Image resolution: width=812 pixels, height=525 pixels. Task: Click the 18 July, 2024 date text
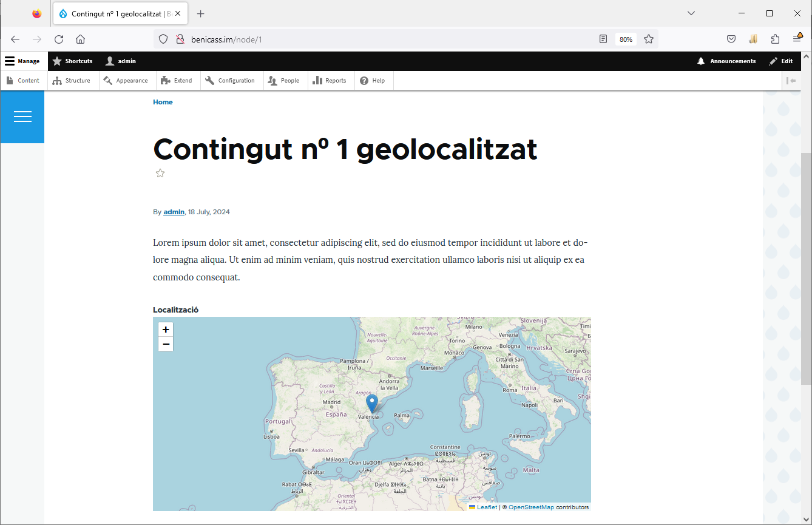click(209, 212)
